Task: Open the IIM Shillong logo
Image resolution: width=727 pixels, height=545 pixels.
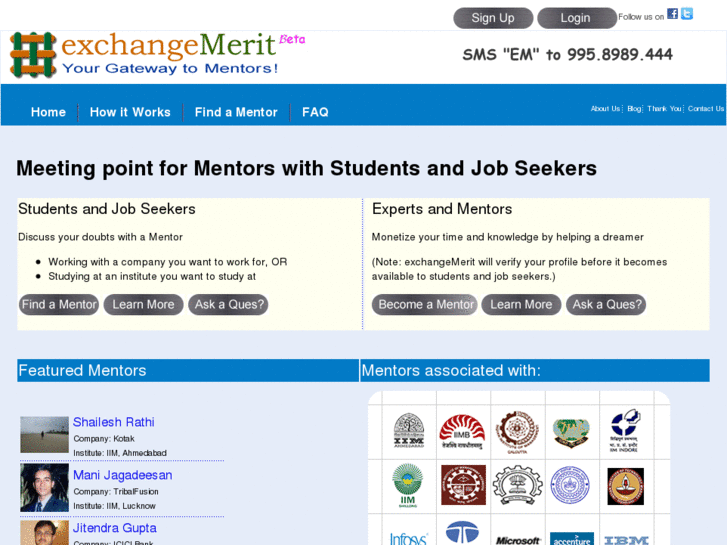Action: coord(408,486)
